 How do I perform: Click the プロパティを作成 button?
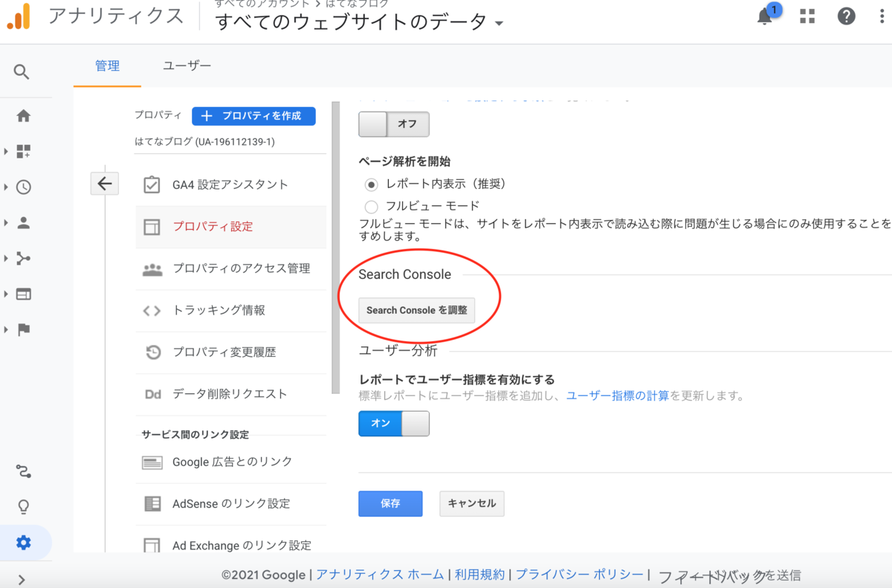[x=253, y=116]
